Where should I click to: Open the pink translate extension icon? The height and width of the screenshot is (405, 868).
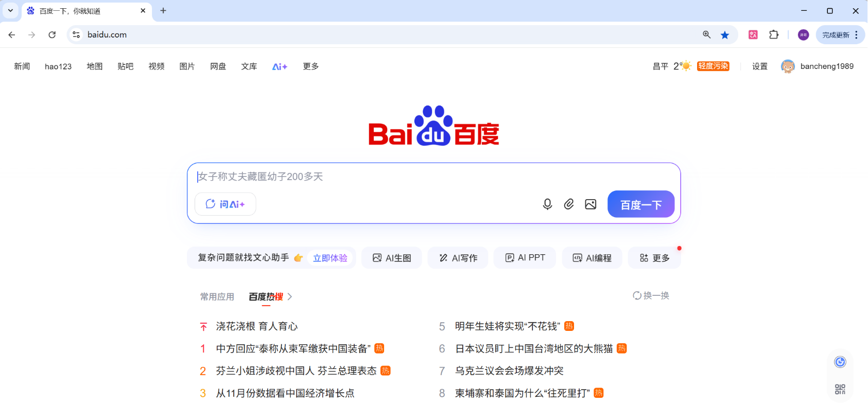(753, 34)
